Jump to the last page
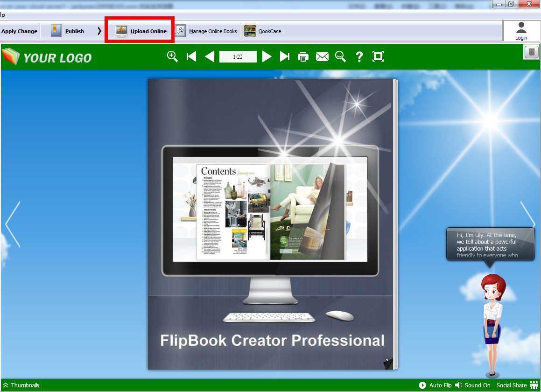This screenshot has height=392, width=541. [285, 56]
